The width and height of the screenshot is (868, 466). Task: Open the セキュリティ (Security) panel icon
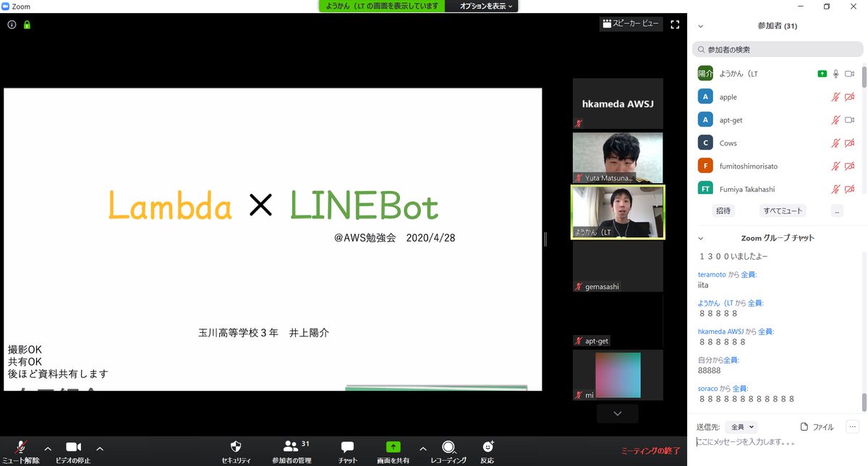point(235,450)
